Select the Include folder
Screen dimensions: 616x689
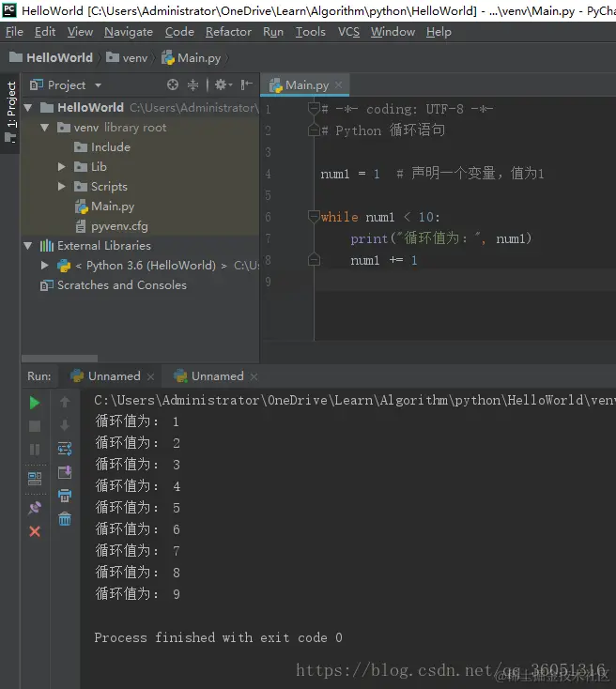(x=102, y=147)
